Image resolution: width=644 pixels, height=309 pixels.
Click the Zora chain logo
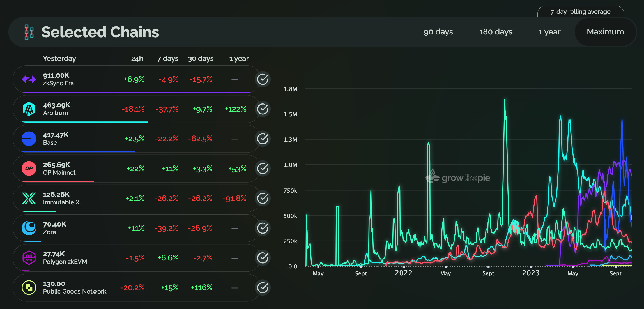[29, 228]
